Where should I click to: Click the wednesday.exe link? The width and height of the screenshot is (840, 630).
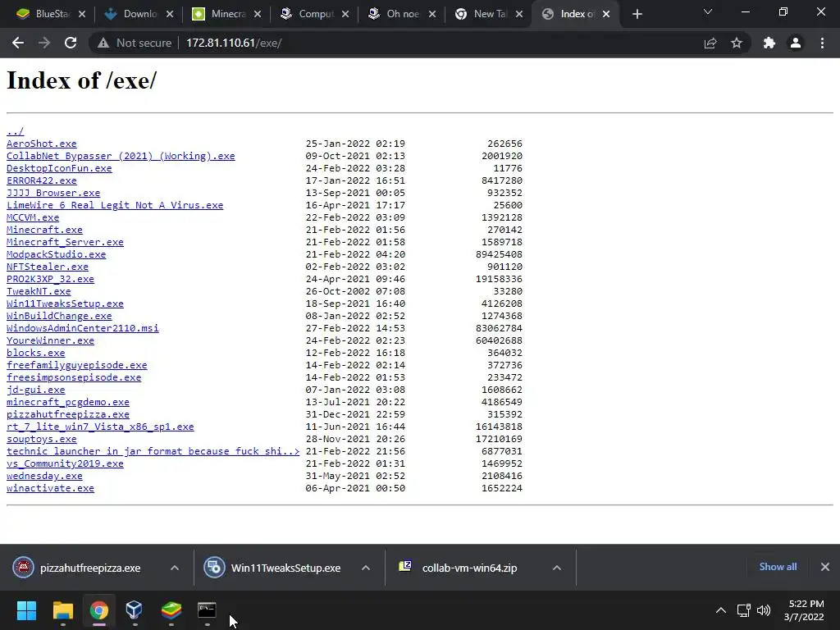(x=44, y=477)
